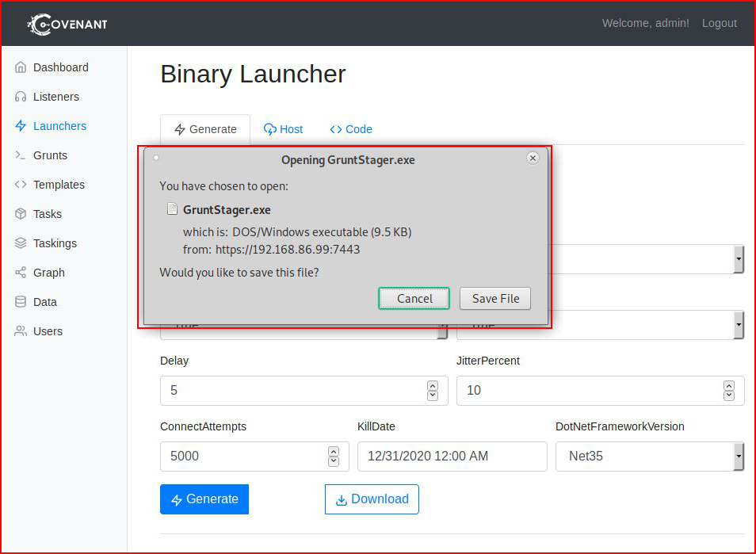Focus the ConnectAttempts field showing 5000
The width and height of the screenshot is (756, 554).
tap(254, 457)
